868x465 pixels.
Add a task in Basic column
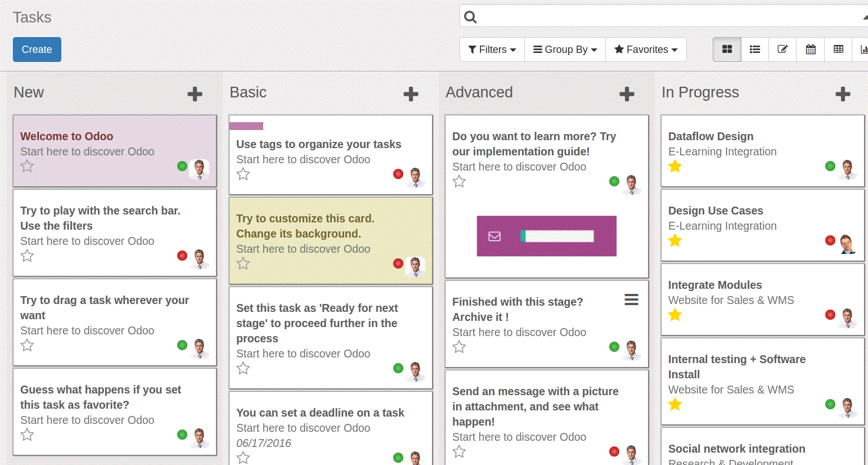[411, 93]
